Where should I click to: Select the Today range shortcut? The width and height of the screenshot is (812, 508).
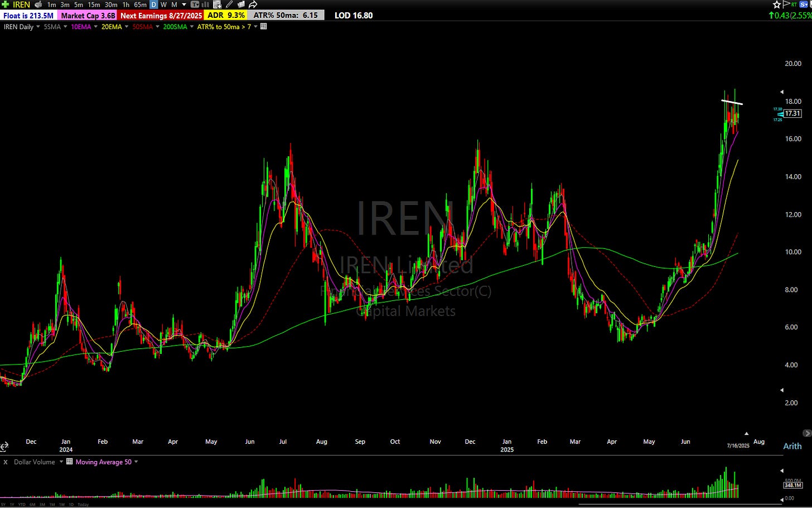tap(83, 505)
